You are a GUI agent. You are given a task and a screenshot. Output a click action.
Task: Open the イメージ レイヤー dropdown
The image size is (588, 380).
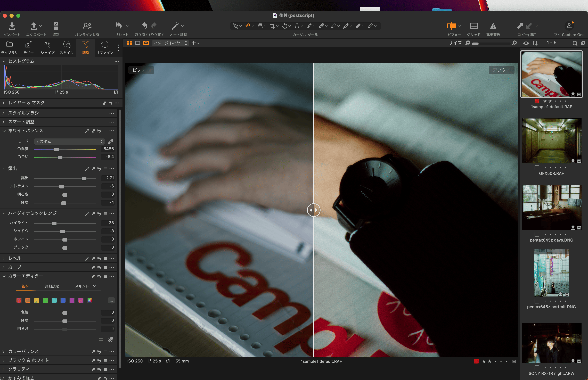(170, 43)
